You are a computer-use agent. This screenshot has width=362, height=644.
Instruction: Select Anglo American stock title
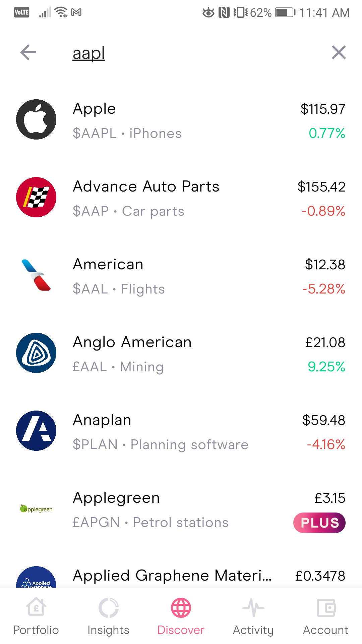(132, 342)
